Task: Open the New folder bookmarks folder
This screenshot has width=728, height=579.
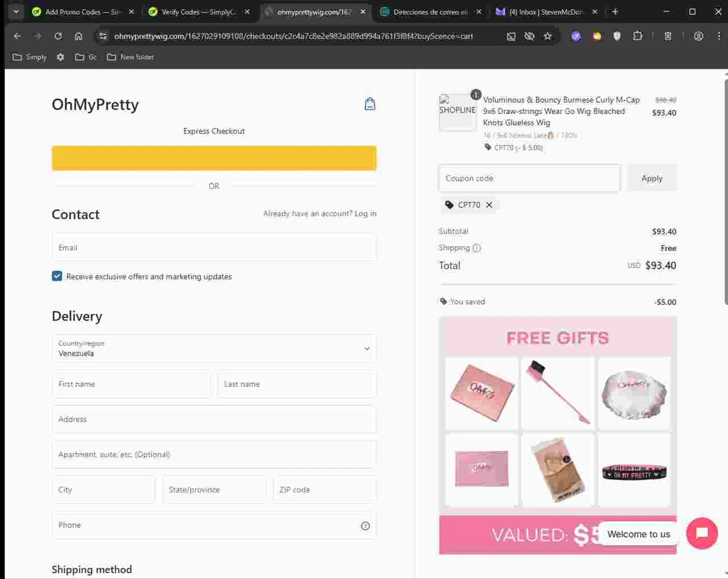Action: pos(131,57)
